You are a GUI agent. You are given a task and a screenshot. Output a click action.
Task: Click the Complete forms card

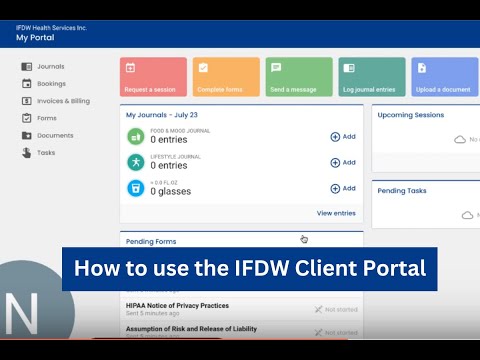pyautogui.click(x=226, y=77)
